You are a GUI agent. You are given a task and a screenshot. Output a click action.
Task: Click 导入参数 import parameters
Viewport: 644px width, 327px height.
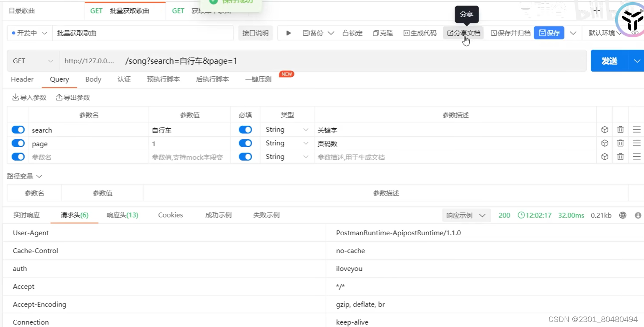point(29,97)
